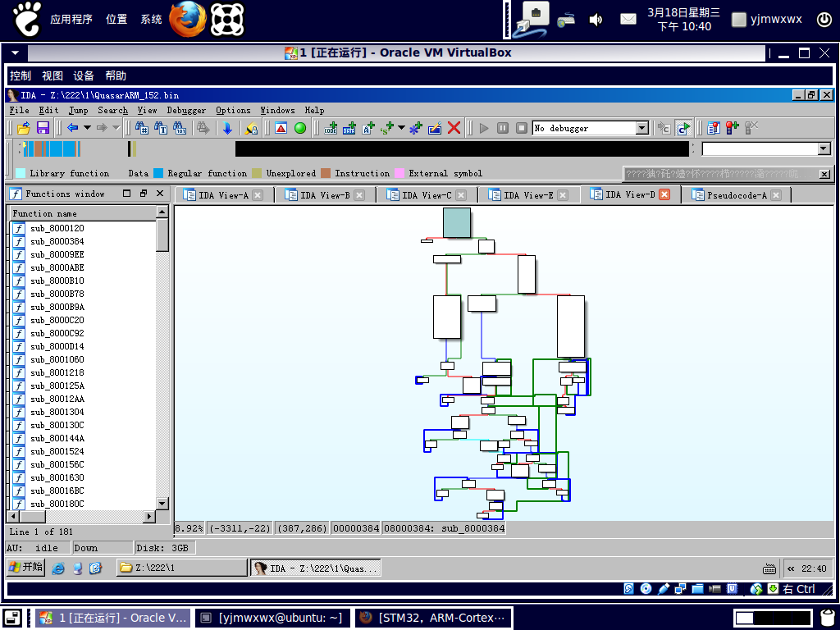Click the blue down arrow jump icon
This screenshot has width=840, height=630.
pos(227,128)
